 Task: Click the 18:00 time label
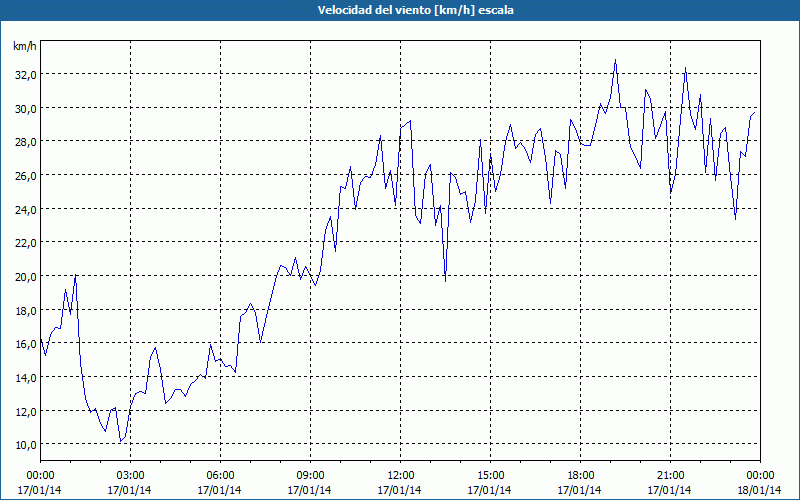pos(580,476)
